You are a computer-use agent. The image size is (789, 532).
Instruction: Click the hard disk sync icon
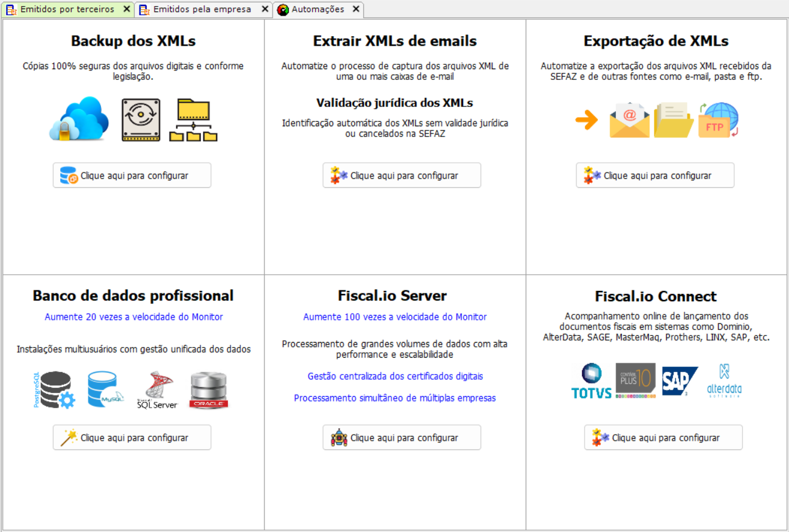pos(141,120)
